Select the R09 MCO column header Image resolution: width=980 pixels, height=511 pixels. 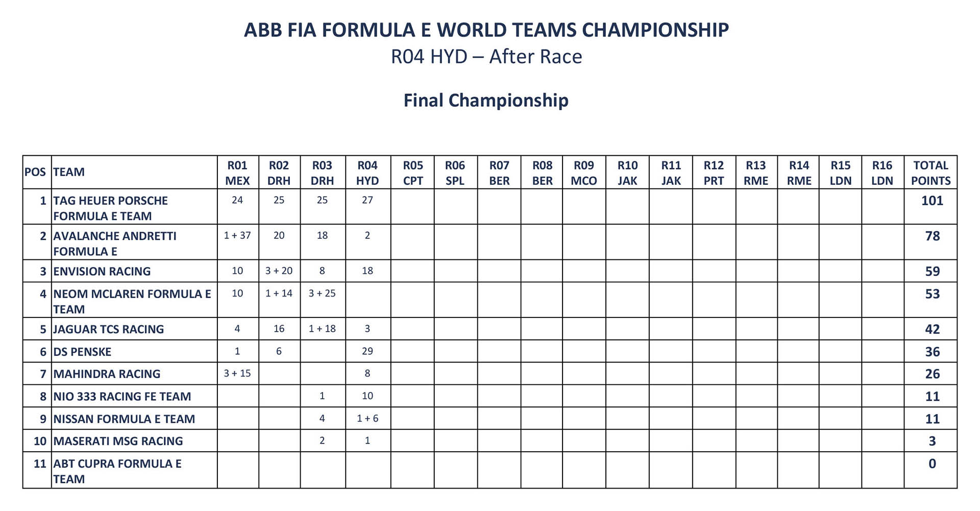tap(584, 173)
